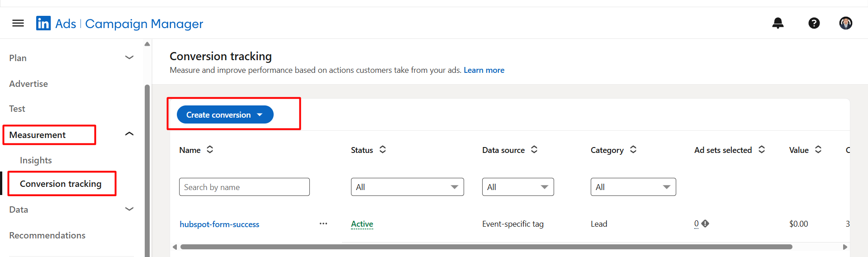Click the Create conversion button
This screenshot has width=868, height=257.
(225, 114)
